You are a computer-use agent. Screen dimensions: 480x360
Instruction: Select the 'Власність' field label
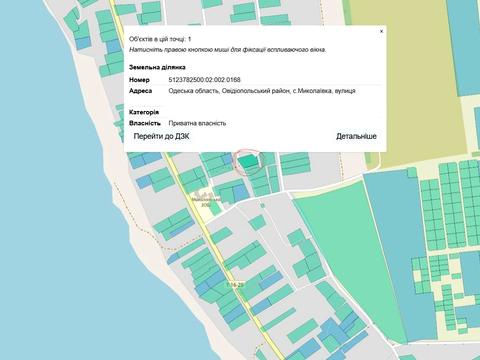(145, 123)
